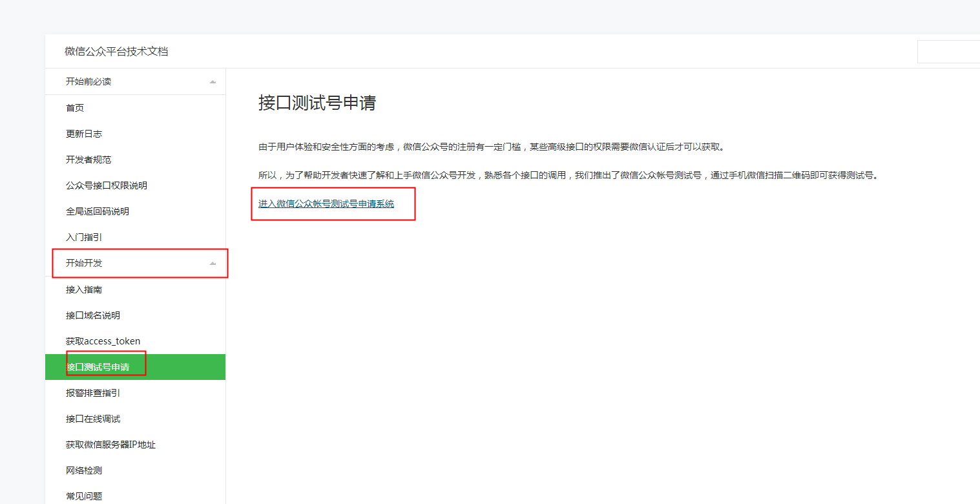Screen dimensions: 980x504
Task: Go to 接口在线调试 page
Action: pyautogui.click(x=93, y=419)
